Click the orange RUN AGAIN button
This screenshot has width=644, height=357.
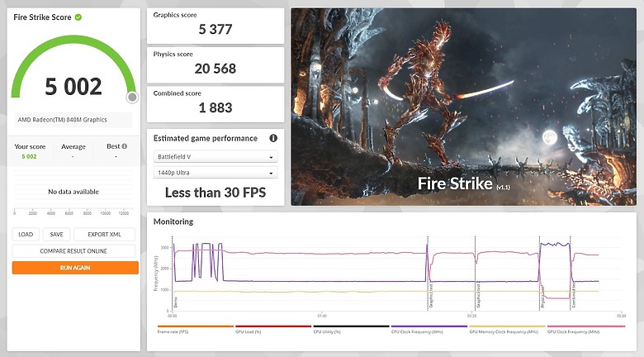tap(75, 268)
